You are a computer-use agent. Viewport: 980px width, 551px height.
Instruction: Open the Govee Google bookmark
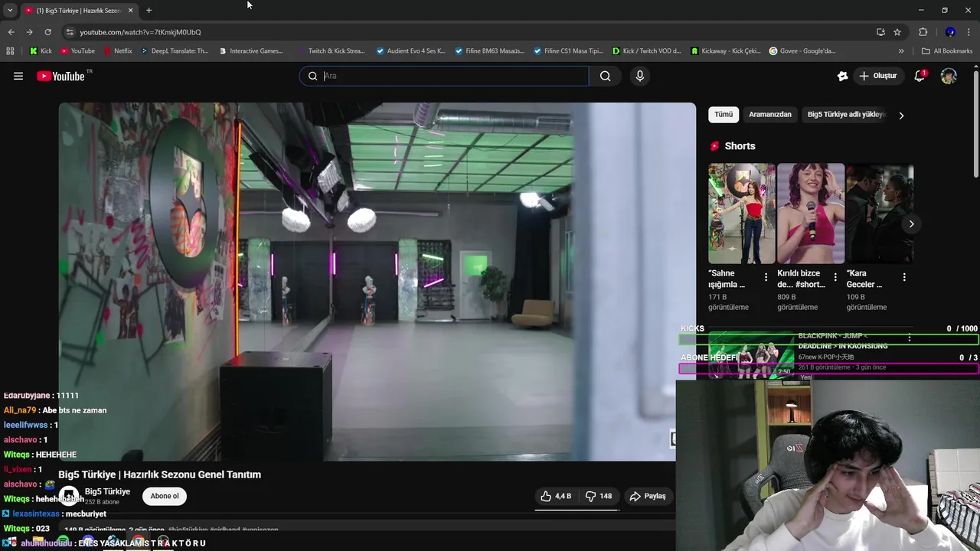[x=802, y=51]
